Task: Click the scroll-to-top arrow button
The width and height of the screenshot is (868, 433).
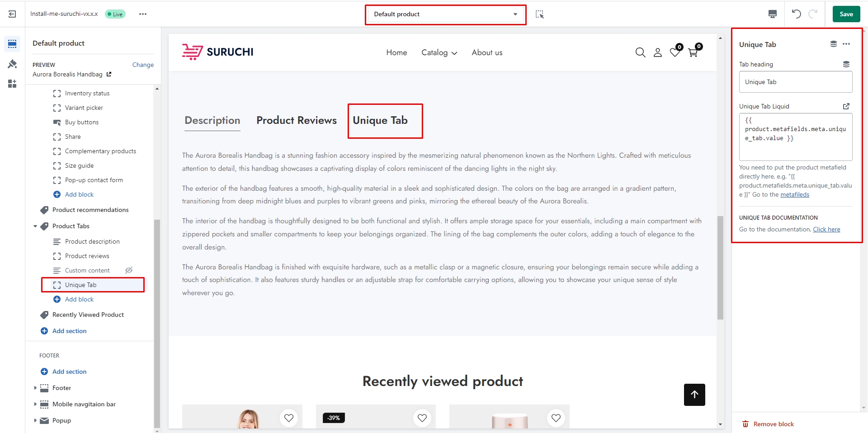Action: point(694,395)
